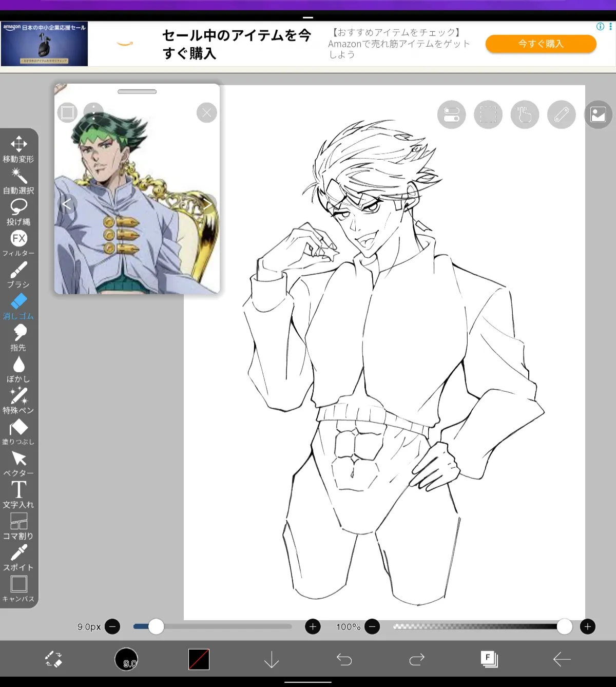The image size is (616, 687).
Task: Select the 投げ縄 lasso tool
Action: (18, 212)
